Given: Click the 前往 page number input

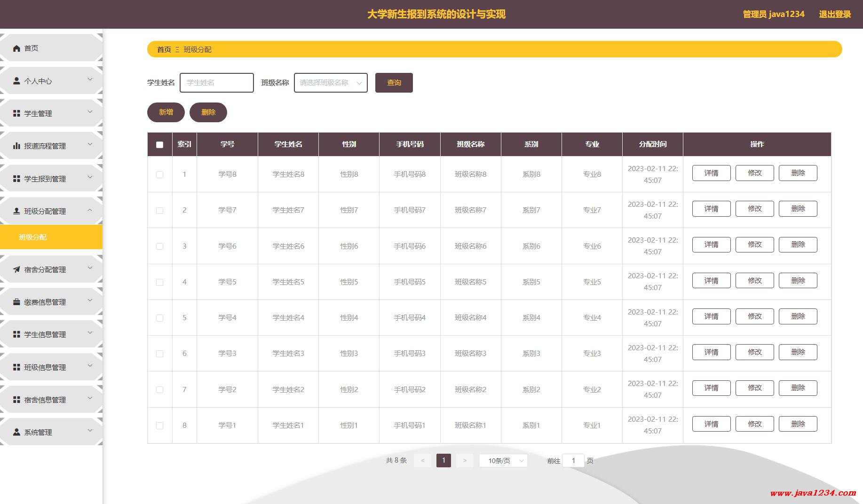Looking at the screenshot, I should (x=573, y=461).
